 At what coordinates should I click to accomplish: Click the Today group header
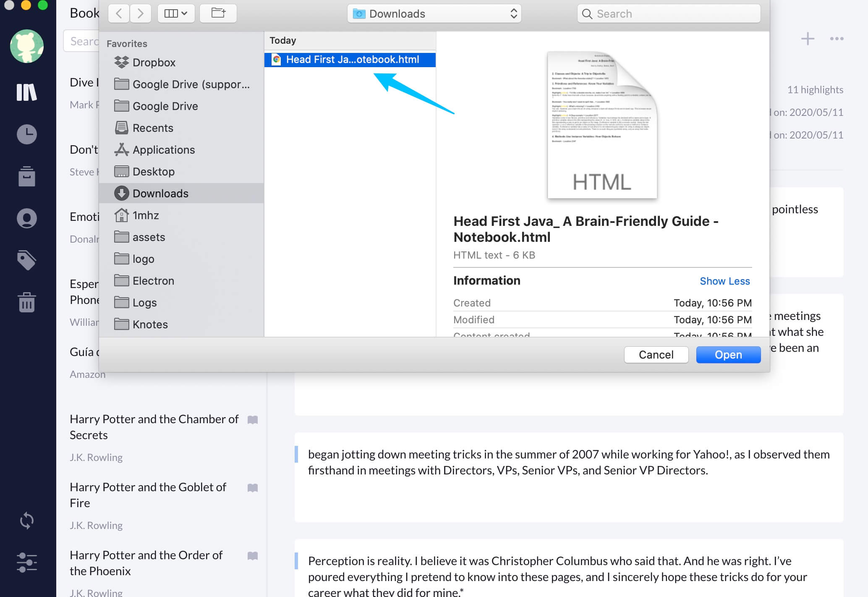point(350,40)
